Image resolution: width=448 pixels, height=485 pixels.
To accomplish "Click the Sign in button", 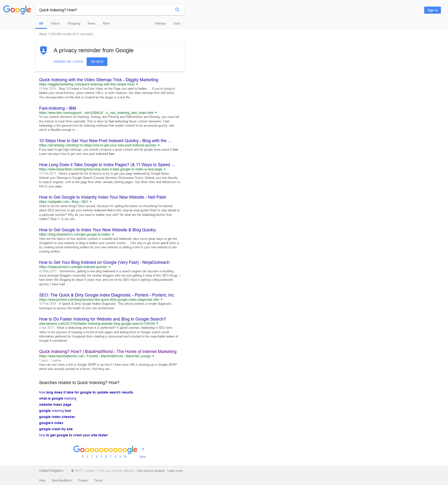I will (x=432, y=10).
